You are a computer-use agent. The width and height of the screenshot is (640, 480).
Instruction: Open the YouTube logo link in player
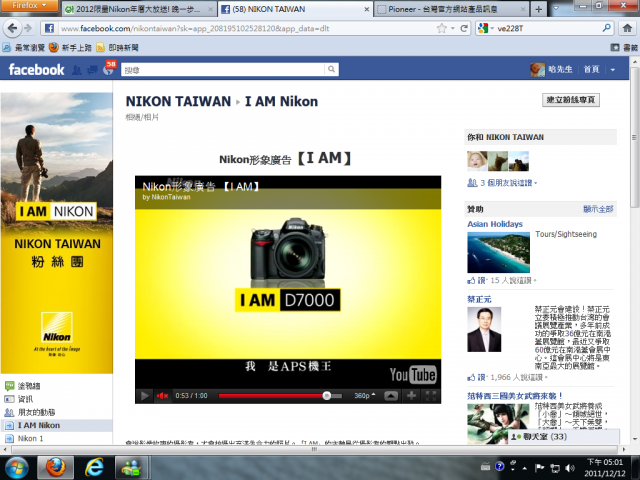click(413, 375)
